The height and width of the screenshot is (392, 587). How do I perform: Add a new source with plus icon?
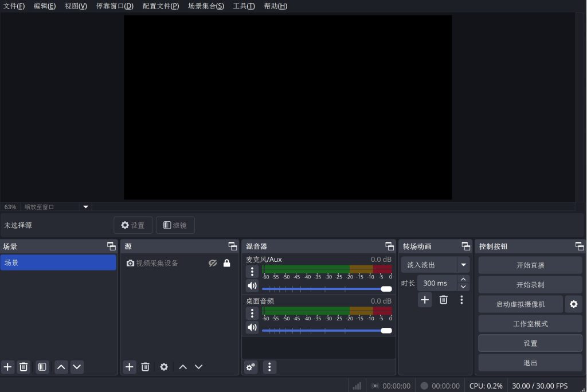tap(129, 367)
